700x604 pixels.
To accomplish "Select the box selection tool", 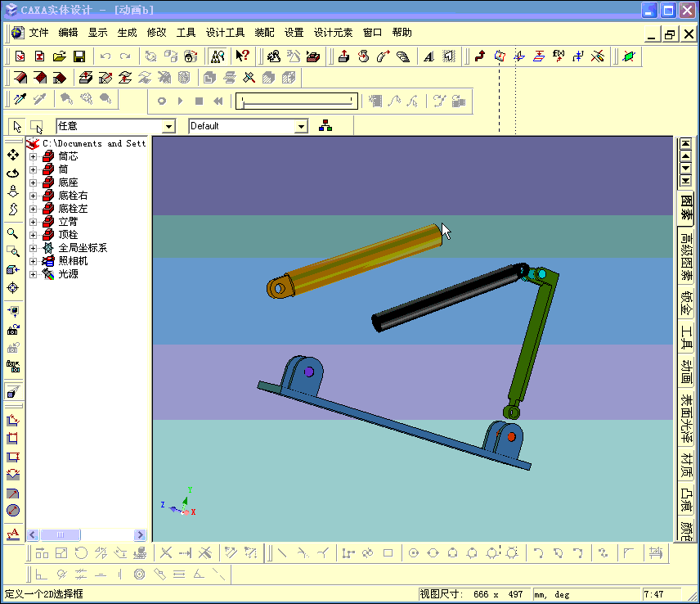I will 37,127.
